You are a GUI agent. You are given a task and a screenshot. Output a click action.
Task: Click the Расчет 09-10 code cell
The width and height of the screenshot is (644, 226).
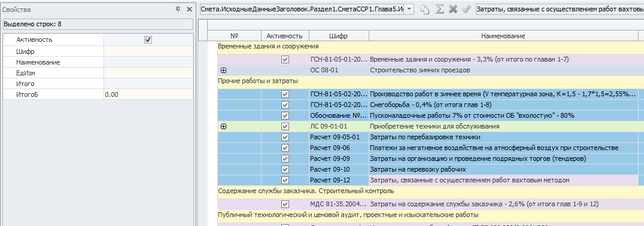[339, 169]
